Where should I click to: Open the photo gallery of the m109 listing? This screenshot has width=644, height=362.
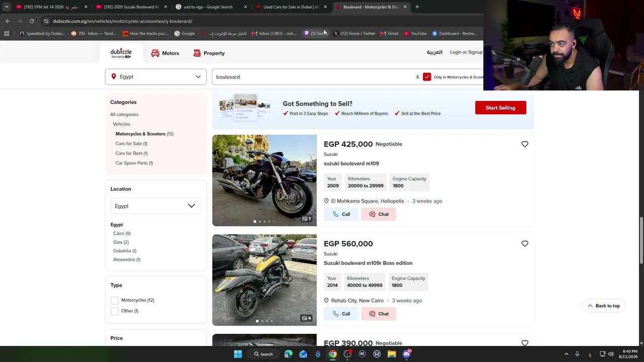tap(306, 219)
